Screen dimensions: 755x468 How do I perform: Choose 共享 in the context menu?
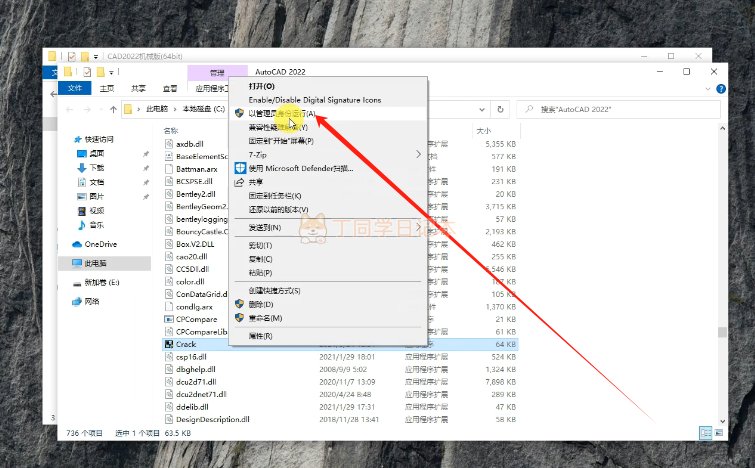pos(256,182)
